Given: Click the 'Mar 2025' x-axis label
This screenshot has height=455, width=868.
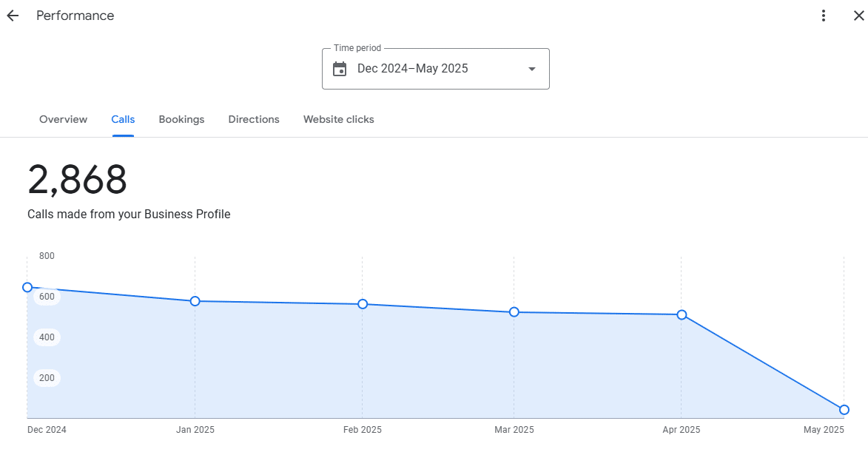Looking at the screenshot, I should coord(514,430).
